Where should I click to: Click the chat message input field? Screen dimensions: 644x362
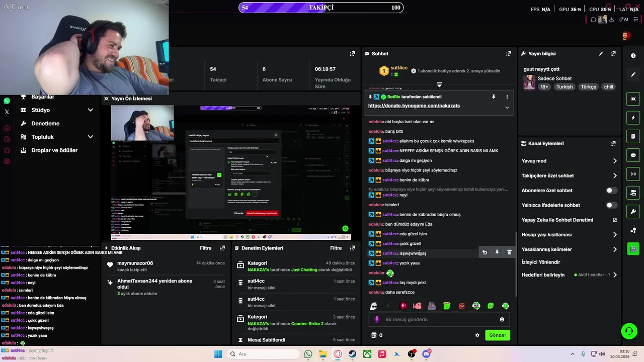[x=439, y=319]
